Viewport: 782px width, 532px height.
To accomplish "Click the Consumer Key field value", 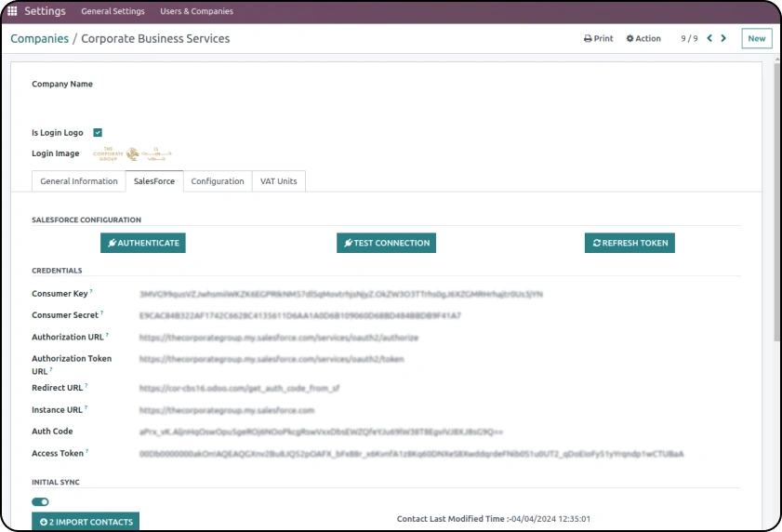I will click(341, 295).
